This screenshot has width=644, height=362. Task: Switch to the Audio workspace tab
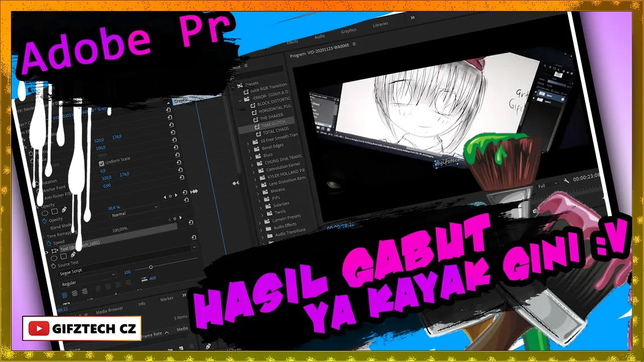(319, 37)
